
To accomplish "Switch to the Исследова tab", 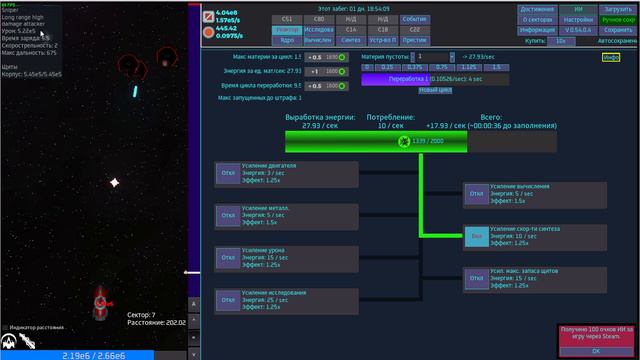I will (319, 30).
